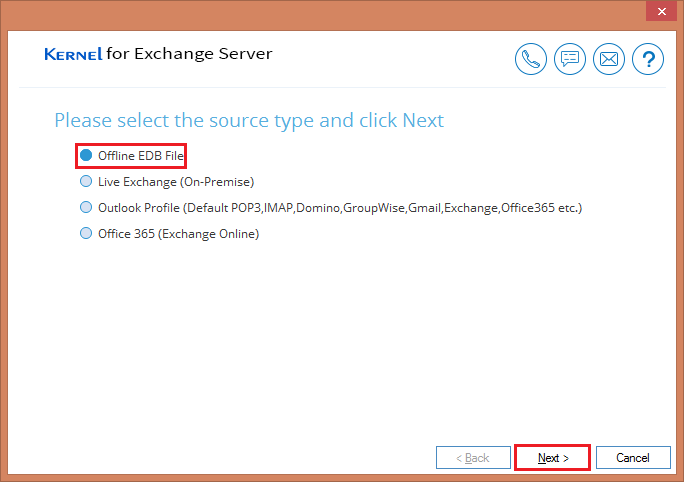Viewport: 684px width, 482px height.
Task: Open help via question mark icon
Action: coord(648,59)
